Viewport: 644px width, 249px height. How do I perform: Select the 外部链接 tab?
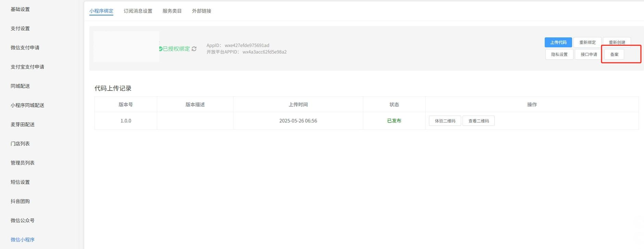tap(201, 11)
